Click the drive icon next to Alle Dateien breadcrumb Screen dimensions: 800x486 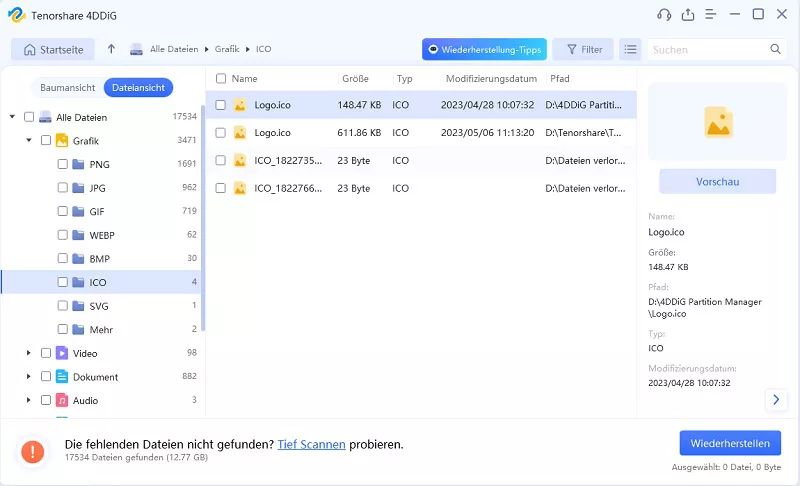(x=136, y=49)
